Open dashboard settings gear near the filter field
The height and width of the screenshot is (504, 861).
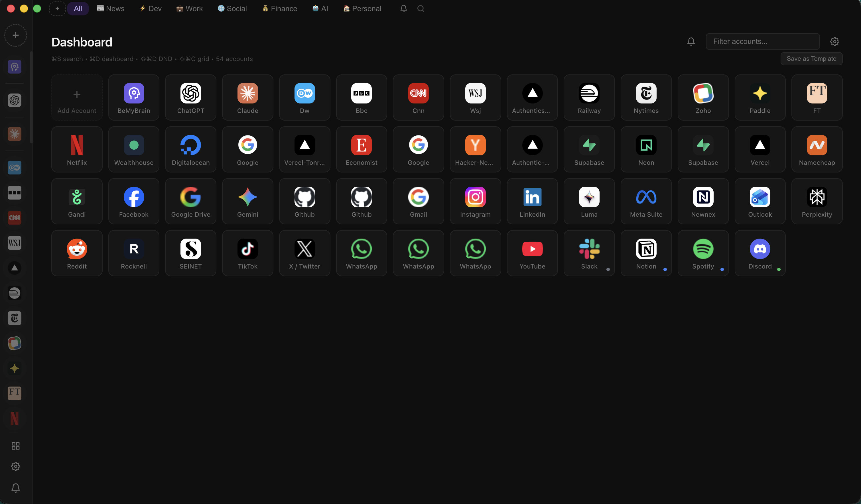pos(835,41)
